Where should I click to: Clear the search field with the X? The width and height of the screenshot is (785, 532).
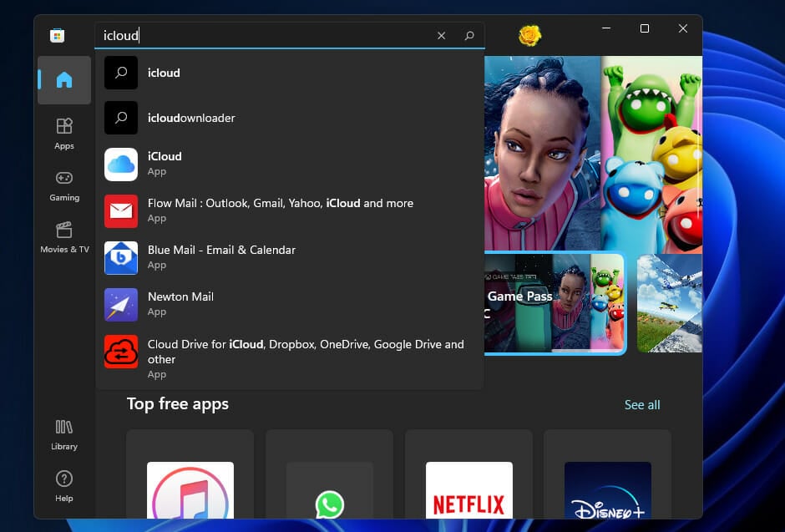441,35
